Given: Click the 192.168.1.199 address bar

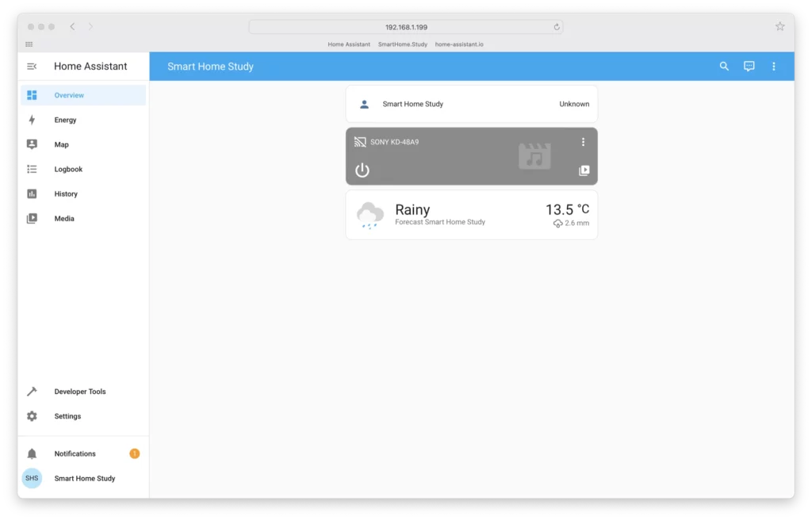Looking at the screenshot, I should pyautogui.click(x=406, y=27).
